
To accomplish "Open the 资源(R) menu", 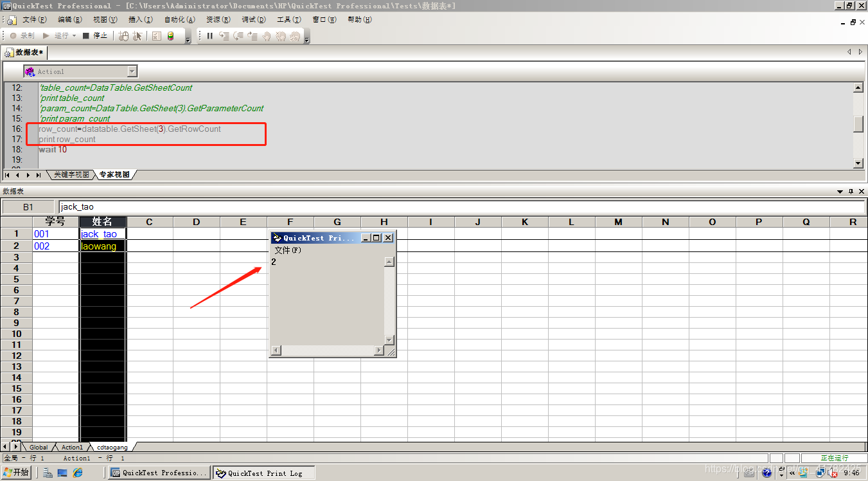I will 218,20.
